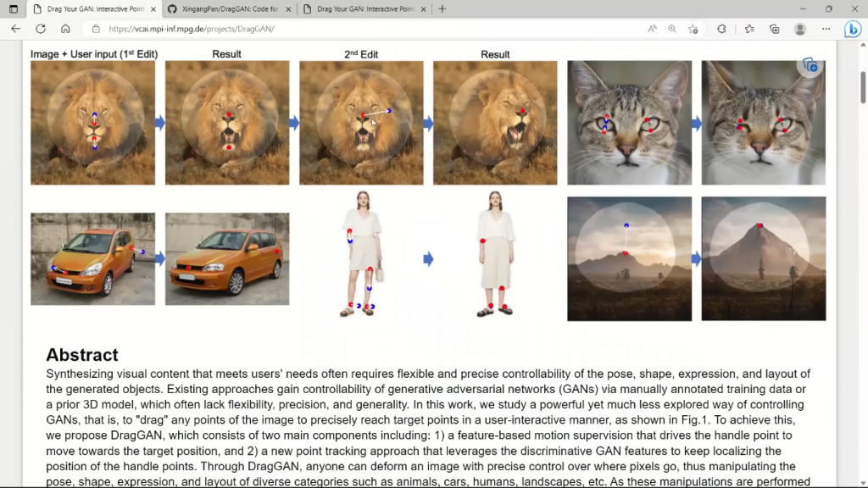Open the tab actions menu icon
The height and width of the screenshot is (488, 868).
(x=14, y=8)
